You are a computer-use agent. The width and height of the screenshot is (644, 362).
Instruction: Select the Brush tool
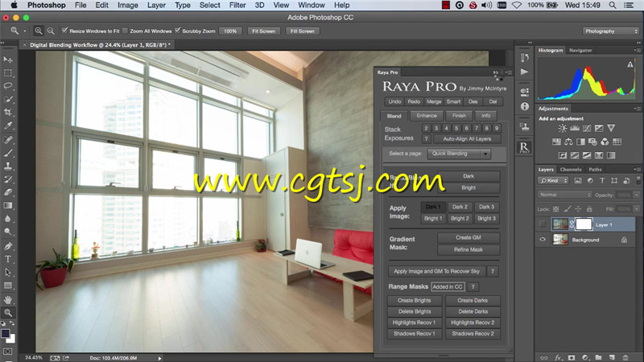tap(8, 153)
